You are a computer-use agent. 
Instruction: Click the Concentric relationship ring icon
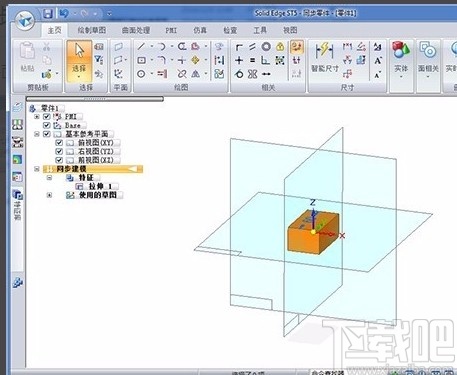click(x=266, y=47)
